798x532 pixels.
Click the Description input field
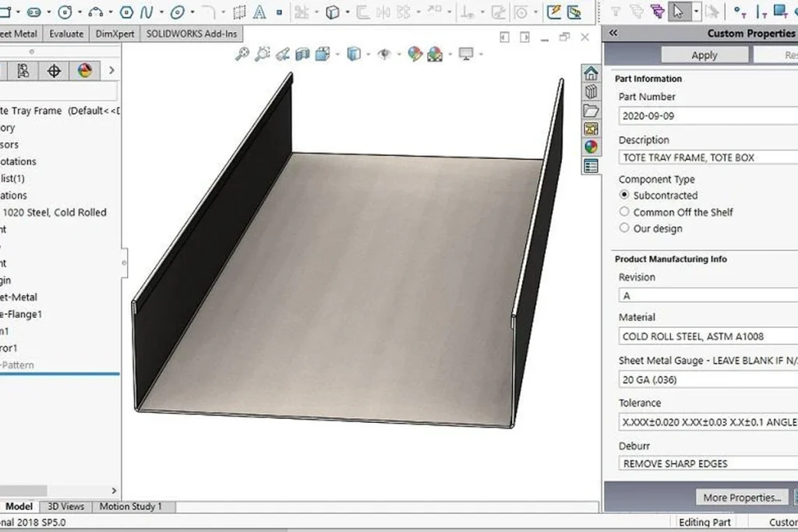point(708,157)
